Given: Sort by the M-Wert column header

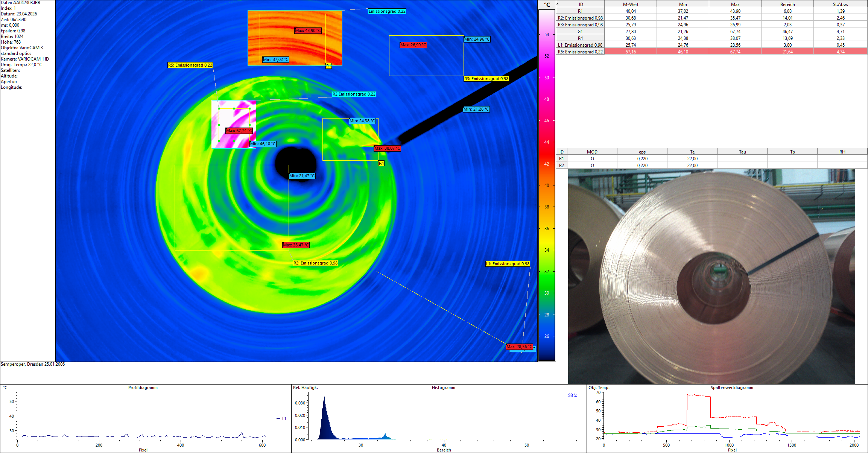Looking at the screenshot, I should [x=631, y=5].
